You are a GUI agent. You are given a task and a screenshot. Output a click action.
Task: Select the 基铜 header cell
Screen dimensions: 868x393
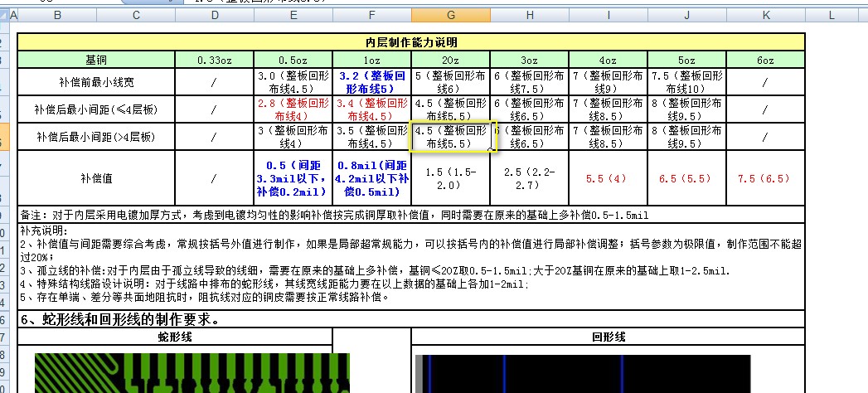[96, 60]
